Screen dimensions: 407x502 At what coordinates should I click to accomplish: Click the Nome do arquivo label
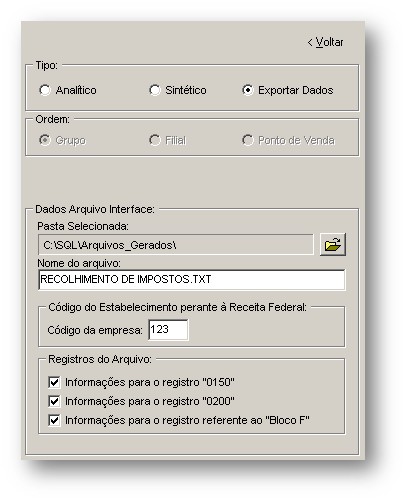(x=79, y=263)
